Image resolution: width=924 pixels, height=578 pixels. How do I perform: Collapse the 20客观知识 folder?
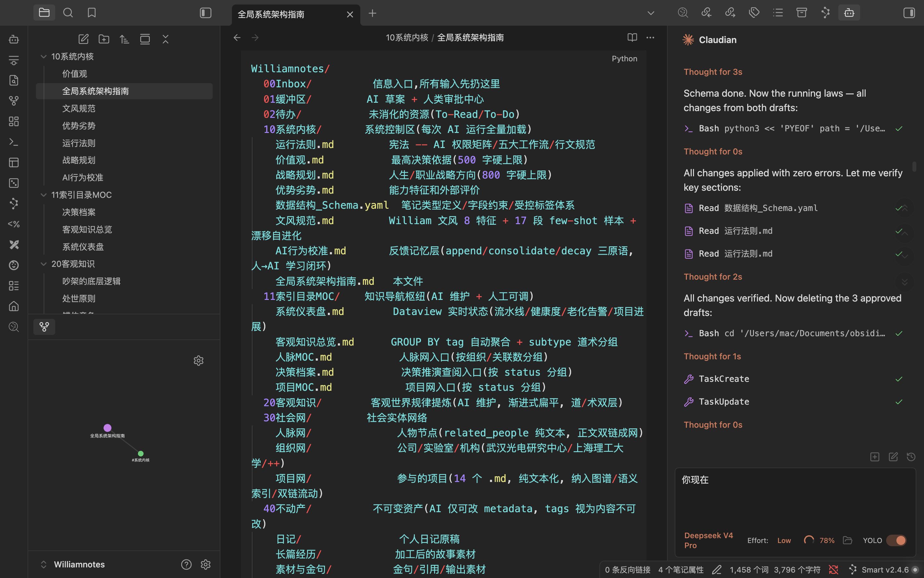44,264
